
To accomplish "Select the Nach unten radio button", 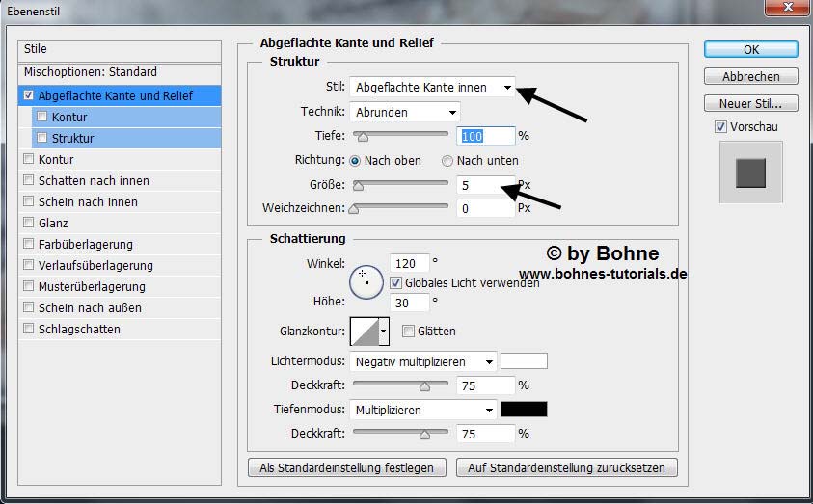I will (447, 161).
